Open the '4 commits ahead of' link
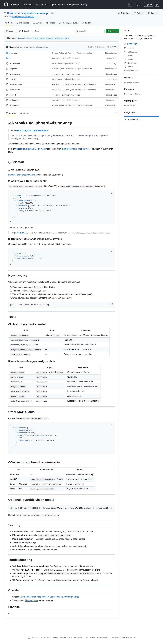This screenshot has height=644, width=163. [25, 38]
